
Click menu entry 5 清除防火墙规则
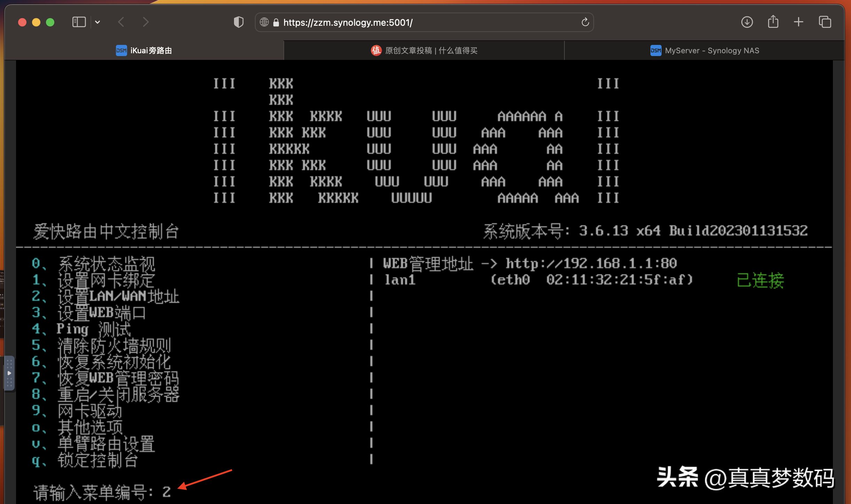101,346
